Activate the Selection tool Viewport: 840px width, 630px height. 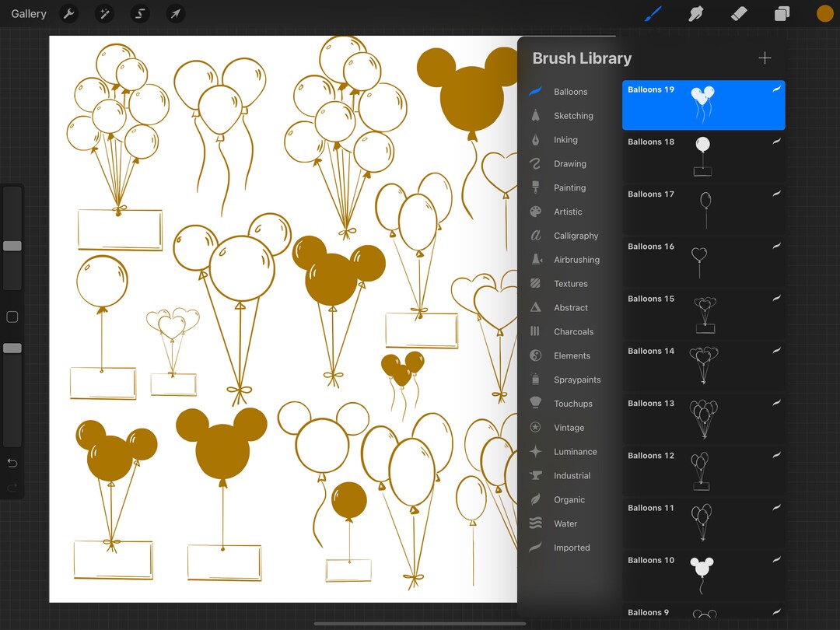pyautogui.click(x=140, y=13)
